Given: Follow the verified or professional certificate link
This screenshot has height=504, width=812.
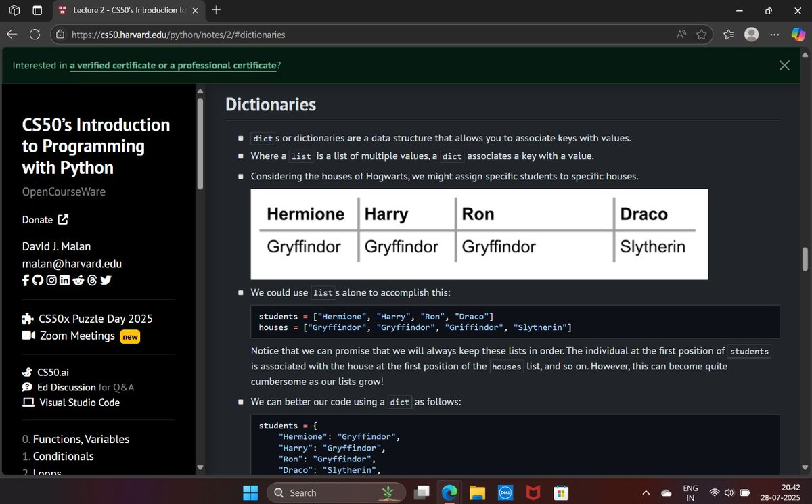Looking at the screenshot, I should coord(173,66).
